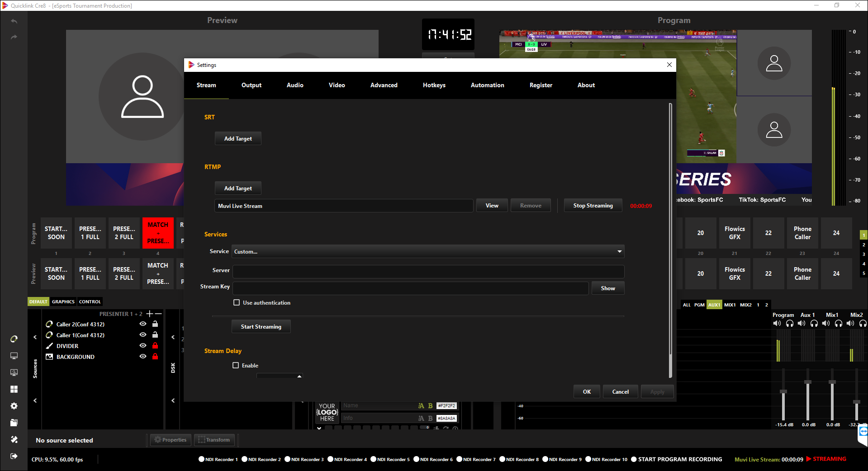Click the Aux 1 headphones monitor icon
The image size is (868, 471).
(814, 323)
